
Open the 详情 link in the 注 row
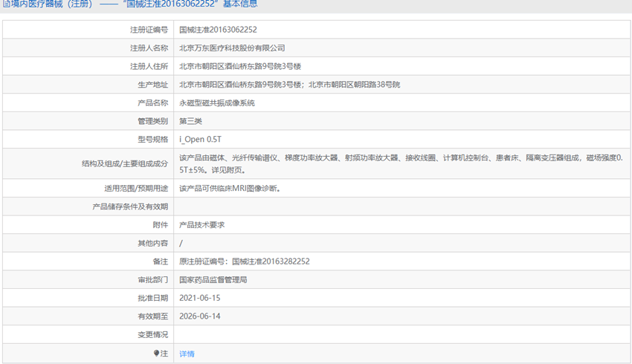coord(187,354)
